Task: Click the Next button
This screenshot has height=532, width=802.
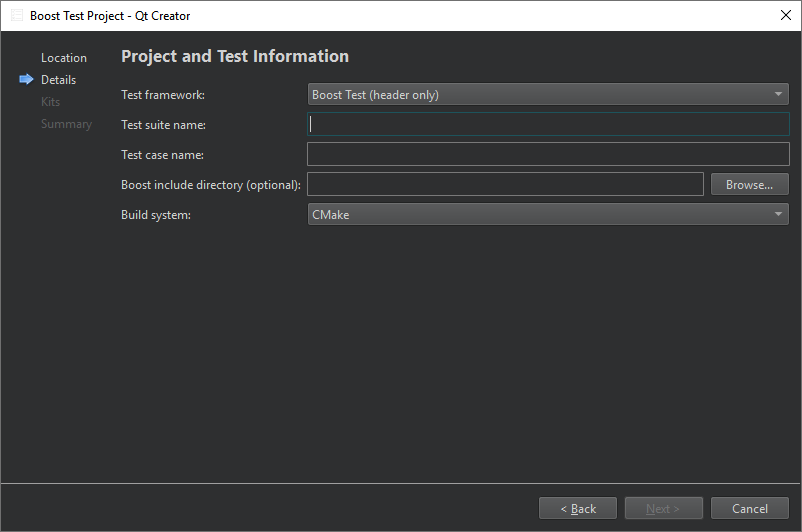Action: 663,508
